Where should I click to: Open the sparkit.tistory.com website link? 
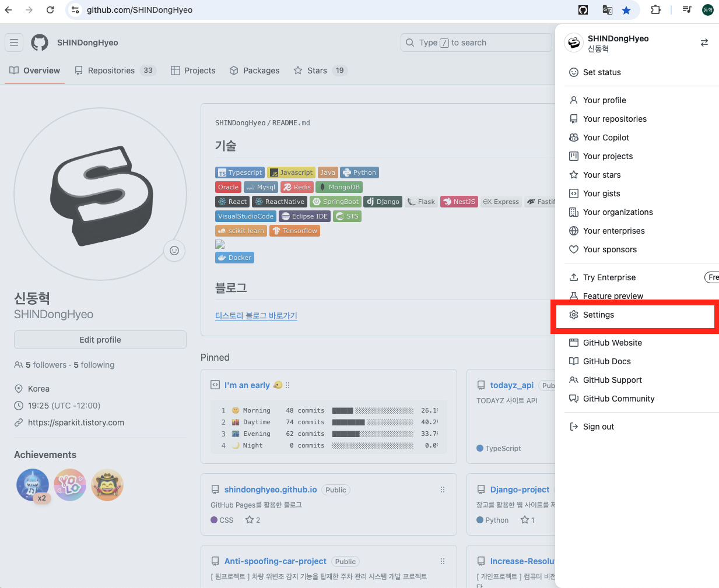(x=76, y=422)
